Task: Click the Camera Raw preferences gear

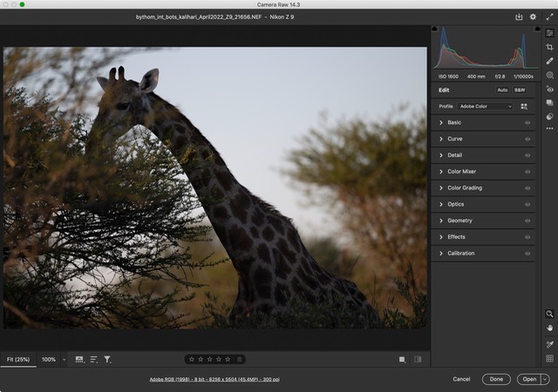Action: 533,17
